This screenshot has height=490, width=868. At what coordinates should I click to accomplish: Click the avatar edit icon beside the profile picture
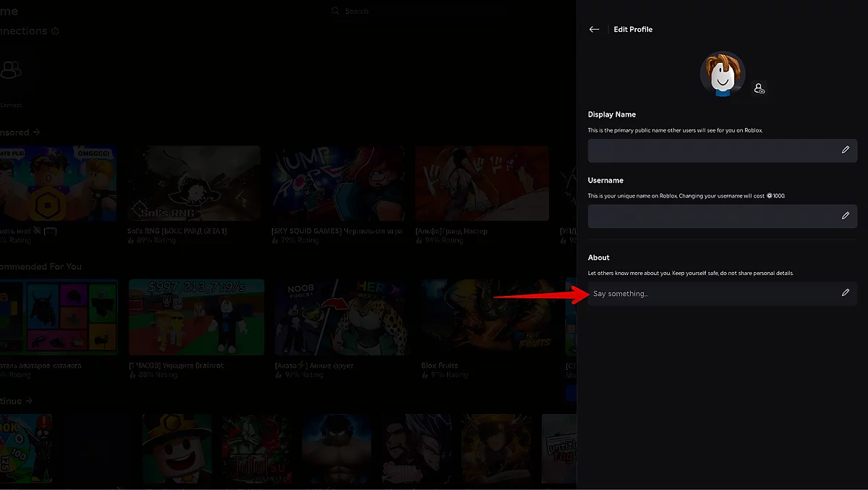(759, 88)
